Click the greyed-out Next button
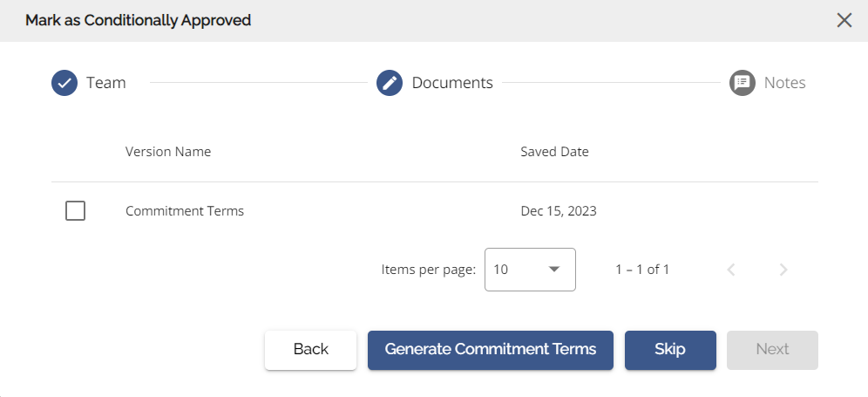The height and width of the screenshot is (397, 868). click(x=772, y=350)
